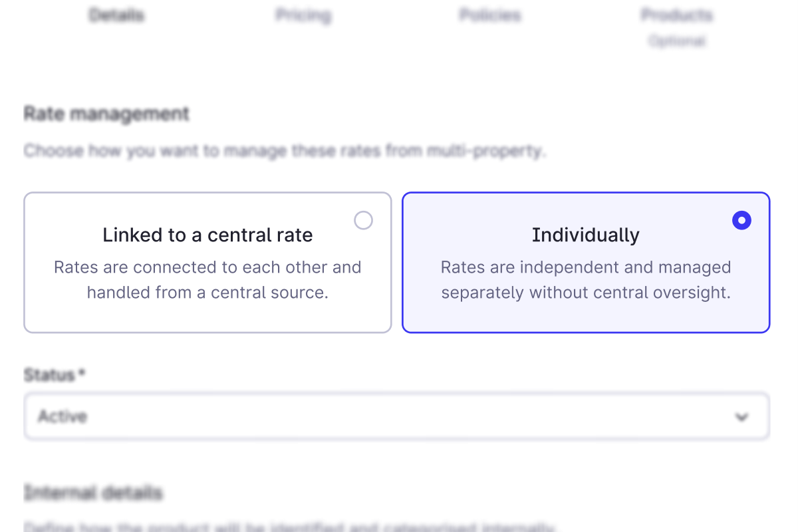
Task: Switch to the Details tab
Action: pyautogui.click(x=116, y=15)
